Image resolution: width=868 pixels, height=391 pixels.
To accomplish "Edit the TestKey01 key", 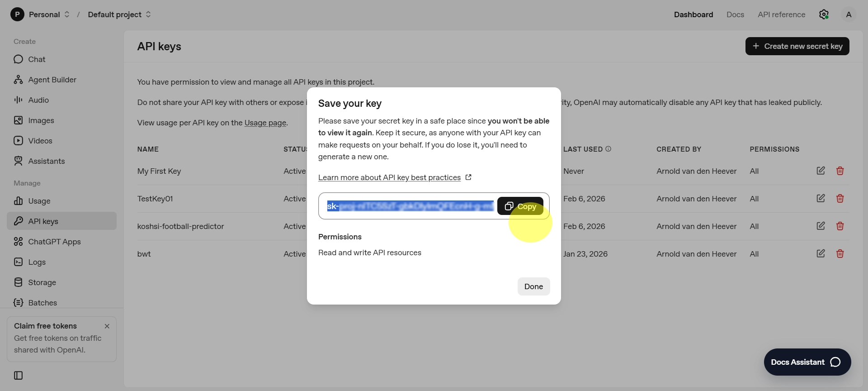I will 821,198.
